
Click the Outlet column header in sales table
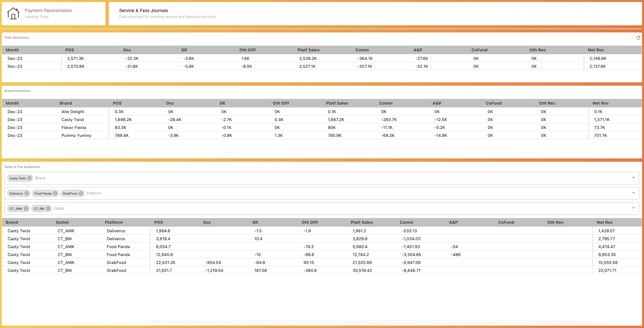tap(62, 222)
